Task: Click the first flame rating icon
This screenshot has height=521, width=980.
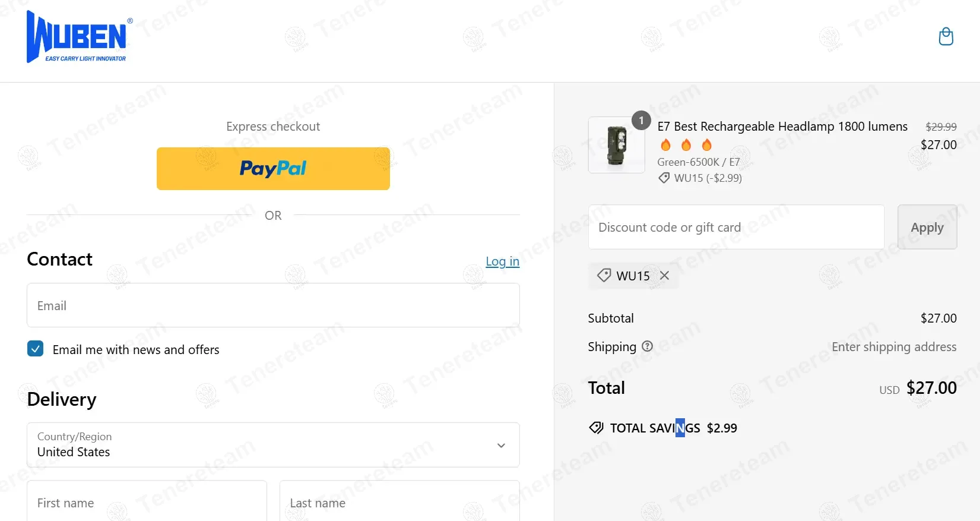Action: [666, 145]
